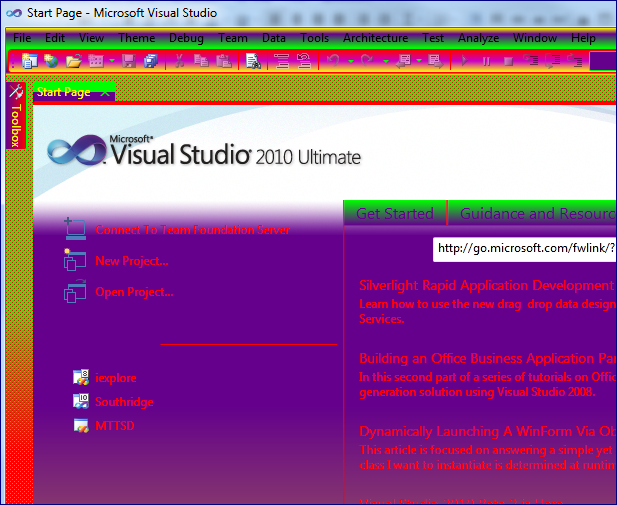
Task: Click the icon beside Open Project...
Action: 75,291
